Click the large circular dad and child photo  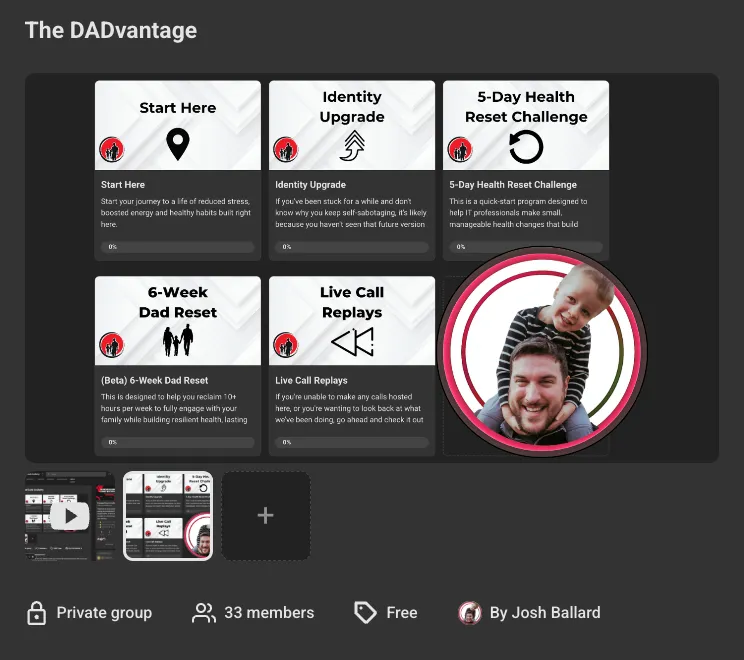tap(542, 351)
